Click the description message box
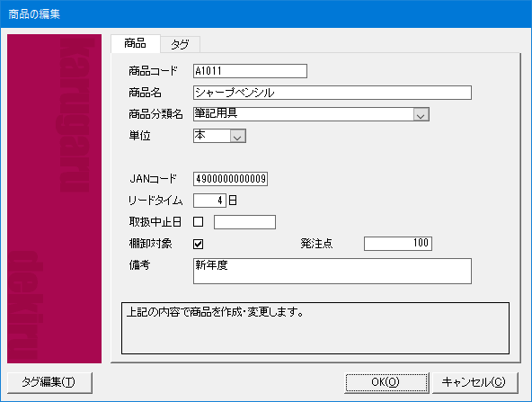The image size is (532, 402). pos(315,328)
